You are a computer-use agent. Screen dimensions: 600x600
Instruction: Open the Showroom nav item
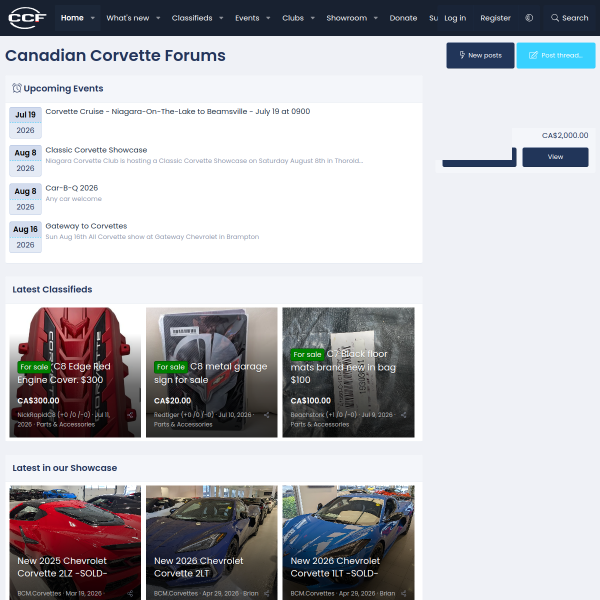coord(347,18)
